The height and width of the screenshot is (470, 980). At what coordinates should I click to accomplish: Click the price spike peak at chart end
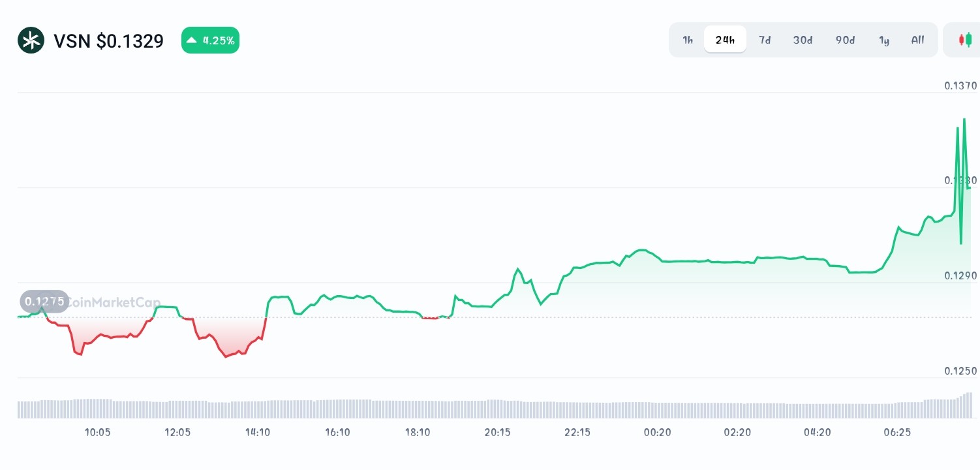click(964, 119)
